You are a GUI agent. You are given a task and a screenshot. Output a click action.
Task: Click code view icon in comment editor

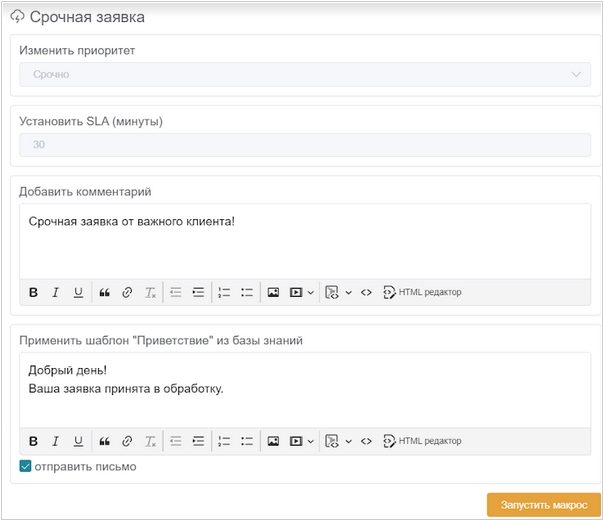366,292
